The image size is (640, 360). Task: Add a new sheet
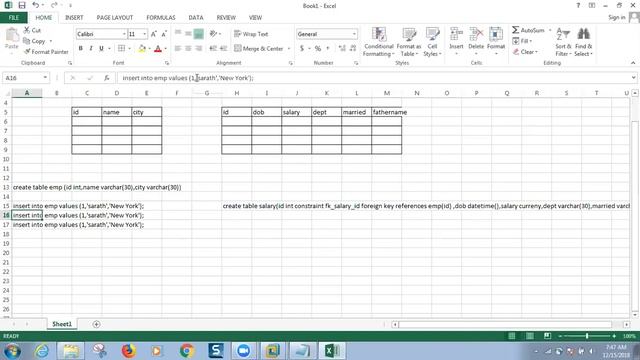tap(96, 324)
